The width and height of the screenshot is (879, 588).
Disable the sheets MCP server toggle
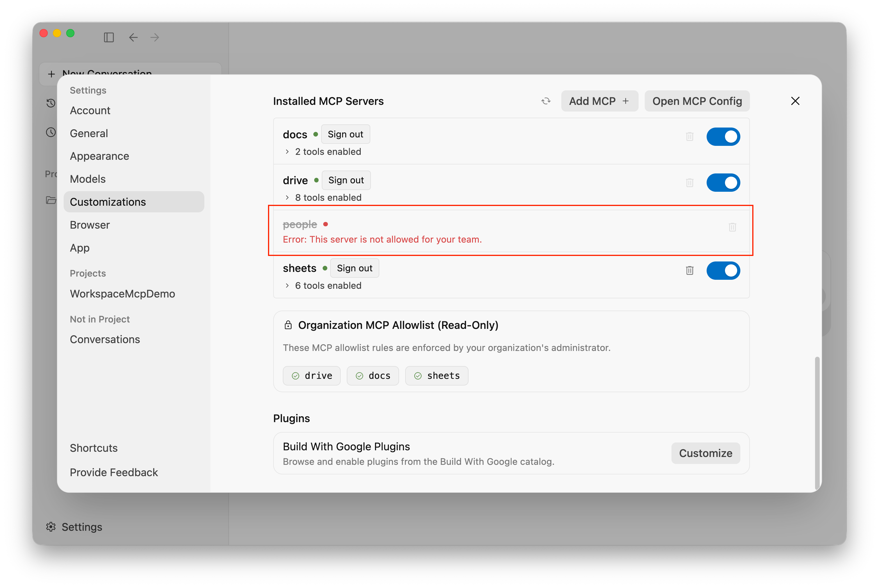point(723,270)
